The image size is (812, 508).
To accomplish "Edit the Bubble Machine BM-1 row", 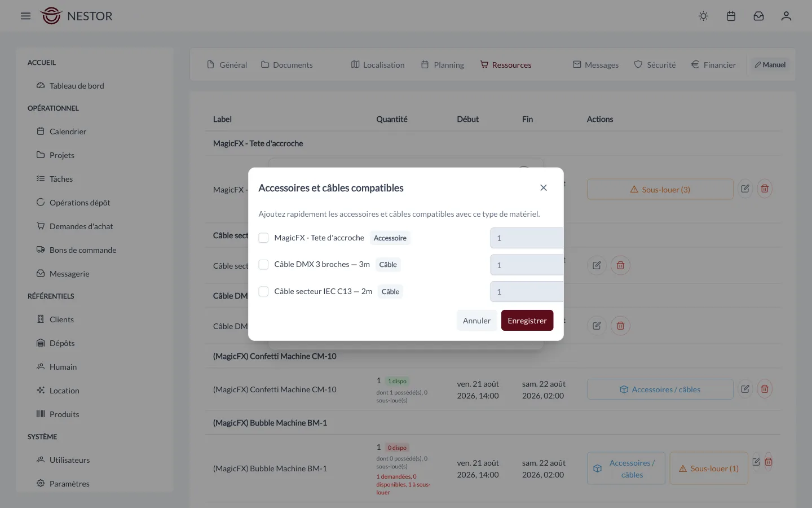I will click(756, 462).
